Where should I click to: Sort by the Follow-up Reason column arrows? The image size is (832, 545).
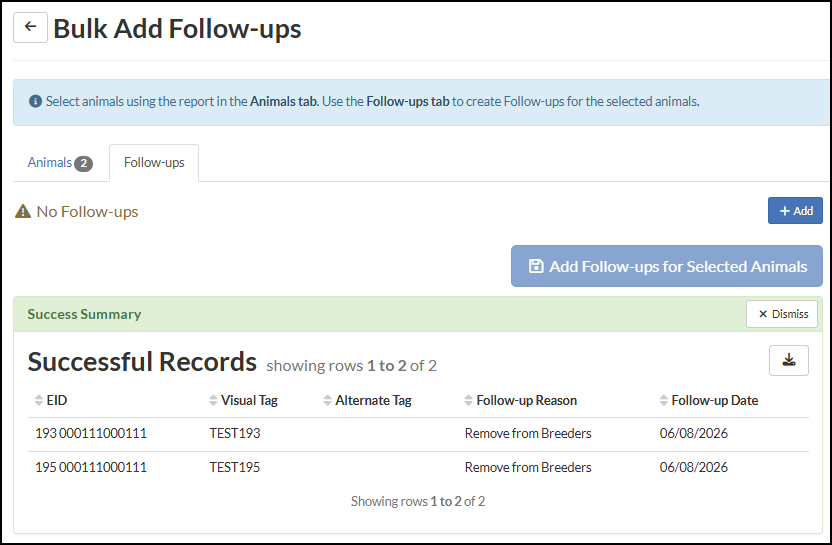tap(468, 400)
